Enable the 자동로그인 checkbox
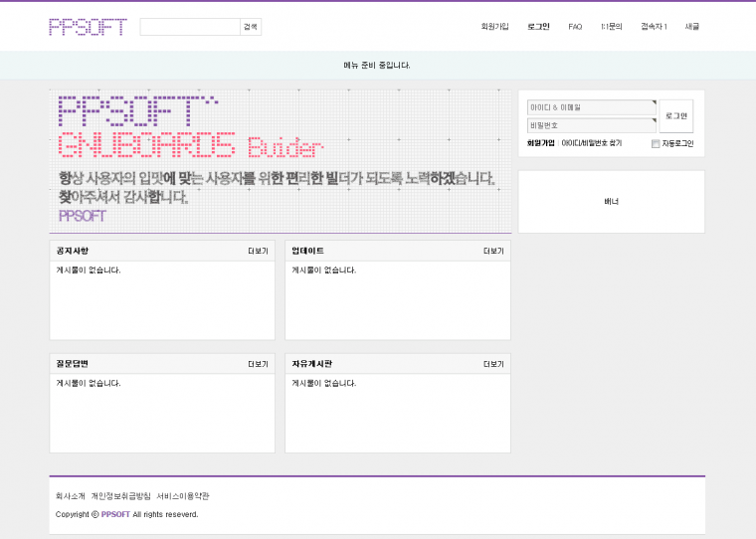The height and width of the screenshot is (539, 756). pos(656,144)
